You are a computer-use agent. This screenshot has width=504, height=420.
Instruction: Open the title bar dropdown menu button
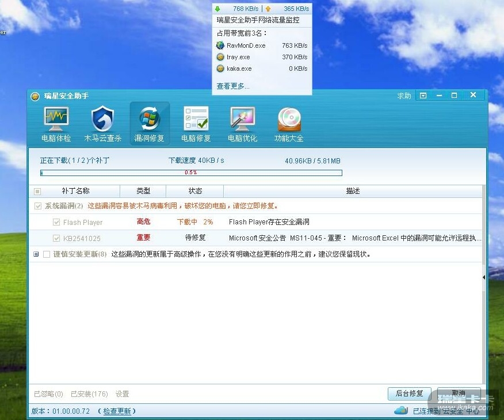[423, 96]
